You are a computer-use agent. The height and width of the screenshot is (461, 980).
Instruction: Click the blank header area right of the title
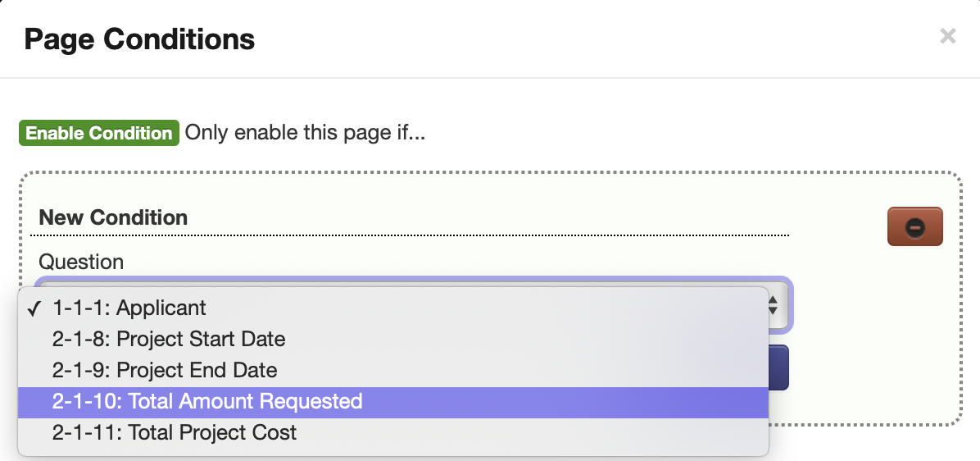coord(574,39)
